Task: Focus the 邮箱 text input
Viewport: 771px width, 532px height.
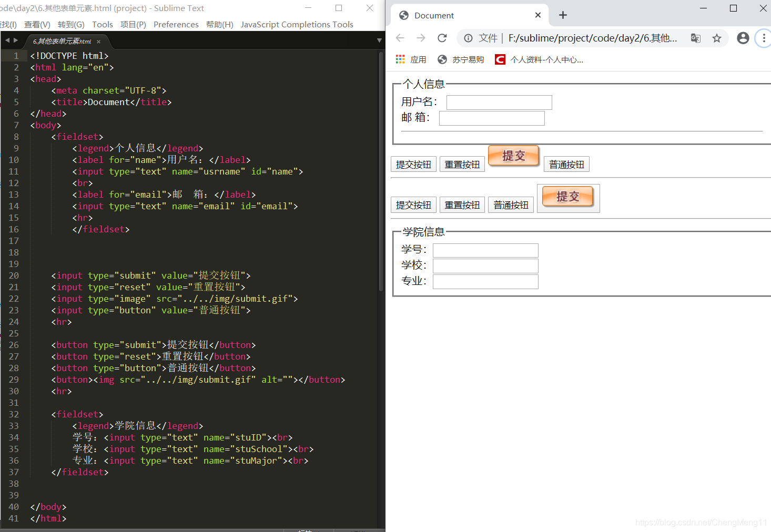Action: 492,118
